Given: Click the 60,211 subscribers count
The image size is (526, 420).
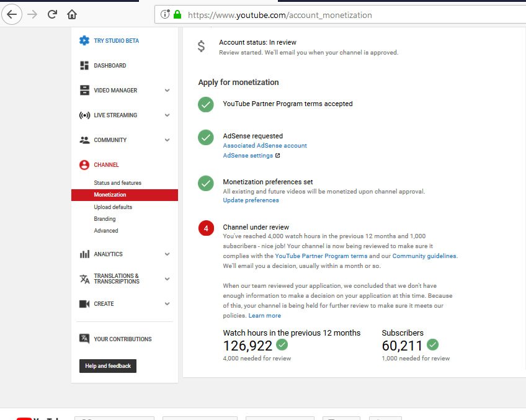Looking at the screenshot, I should [402, 346].
